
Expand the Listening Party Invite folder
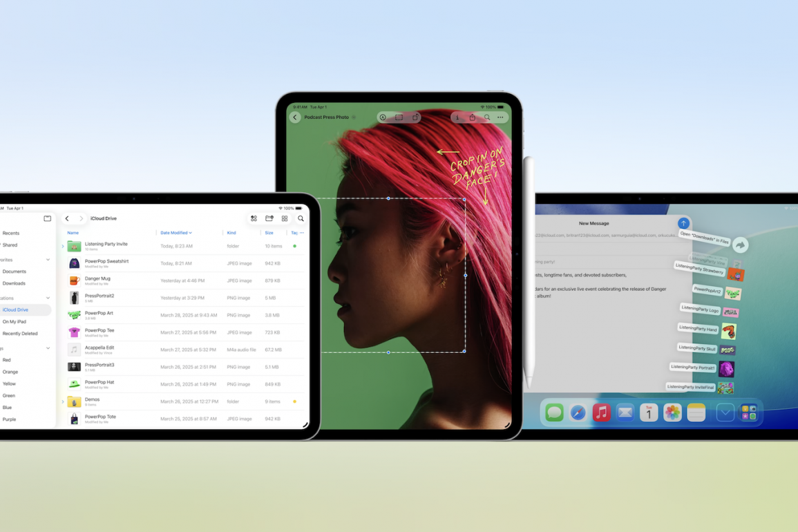click(63, 246)
